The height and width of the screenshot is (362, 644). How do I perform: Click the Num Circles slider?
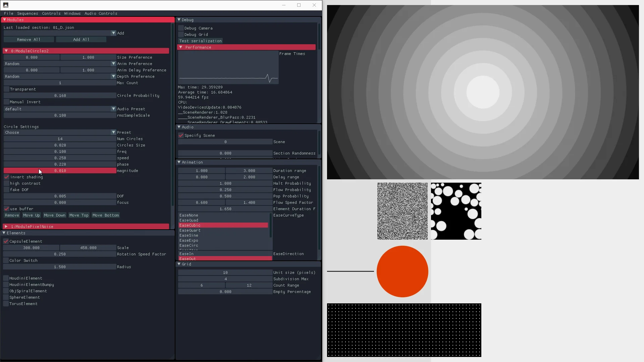[60, 139]
